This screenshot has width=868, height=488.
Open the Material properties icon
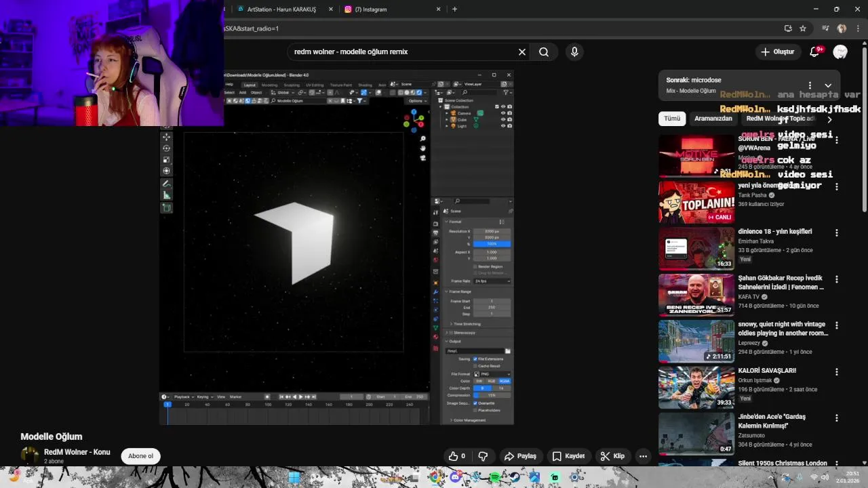[x=435, y=336]
